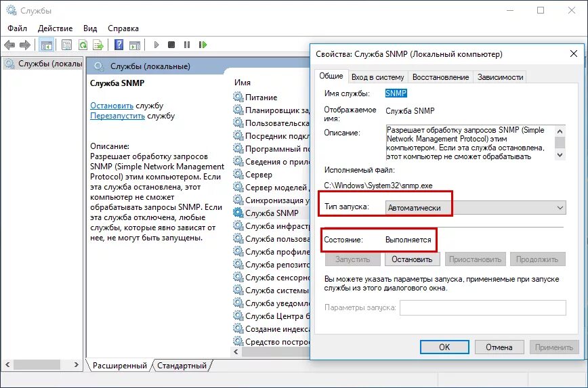Click gear icon next to Создание индекса
Image resolution: width=588 pixels, height=388 pixels.
tap(238, 329)
